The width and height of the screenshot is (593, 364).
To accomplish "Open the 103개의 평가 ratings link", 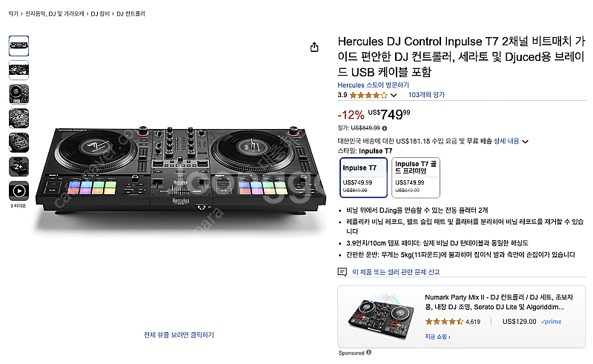I will pyautogui.click(x=426, y=95).
